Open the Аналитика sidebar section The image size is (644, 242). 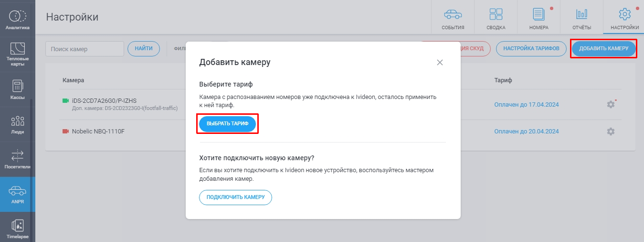click(17, 19)
